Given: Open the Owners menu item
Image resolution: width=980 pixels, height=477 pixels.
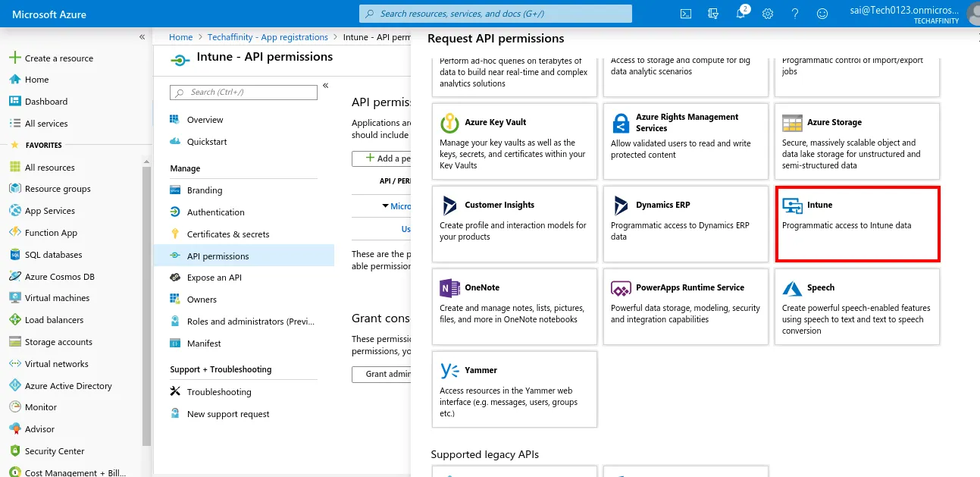Looking at the screenshot, I should 193,300.
